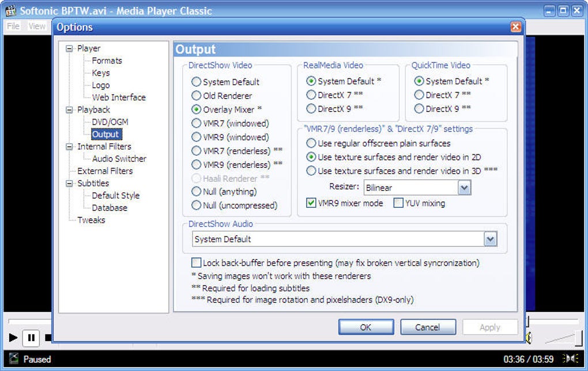
Task: Open Database subtitles page
Action: point(110,208)
